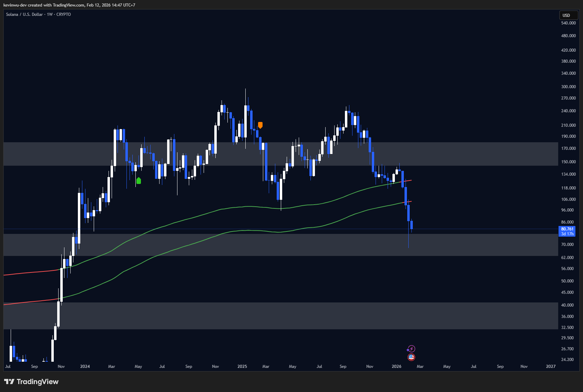Open the USD currency selector
The image size is (583, 392).
[568, 15]
